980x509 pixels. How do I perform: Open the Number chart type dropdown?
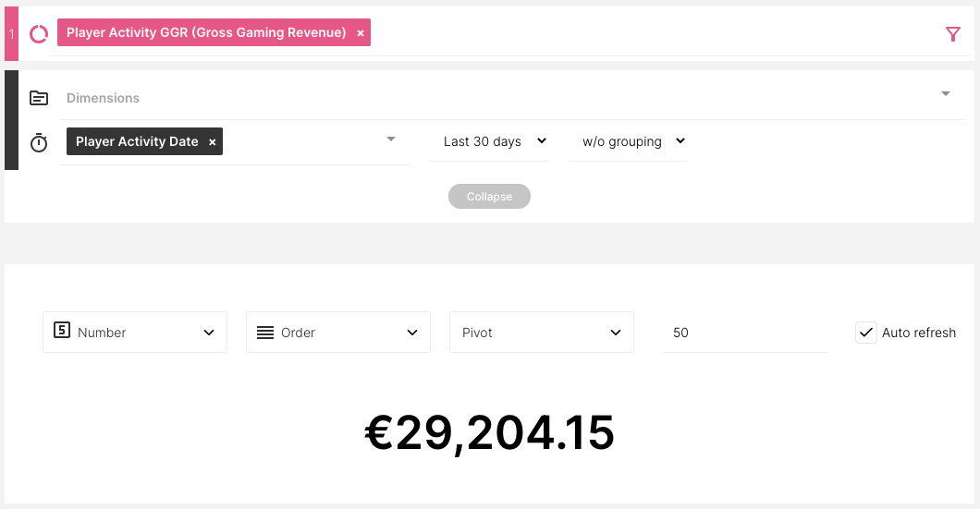(135, 333)
